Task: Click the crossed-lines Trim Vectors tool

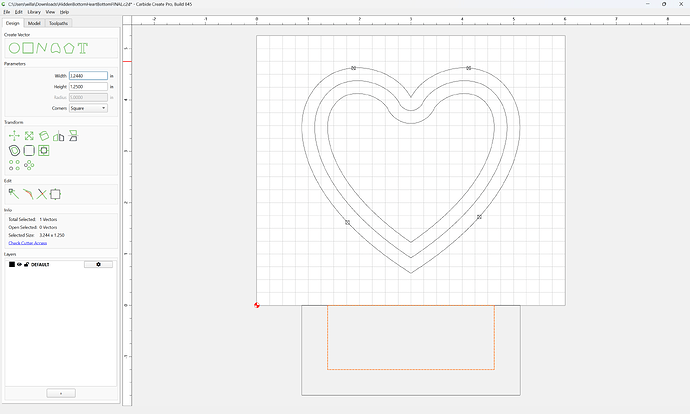Action: click(x=42, y=194)
